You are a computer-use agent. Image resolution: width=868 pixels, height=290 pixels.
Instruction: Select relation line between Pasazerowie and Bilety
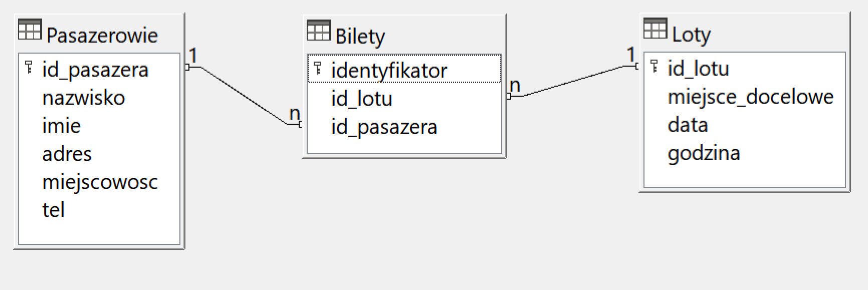(x=244, y=95)
